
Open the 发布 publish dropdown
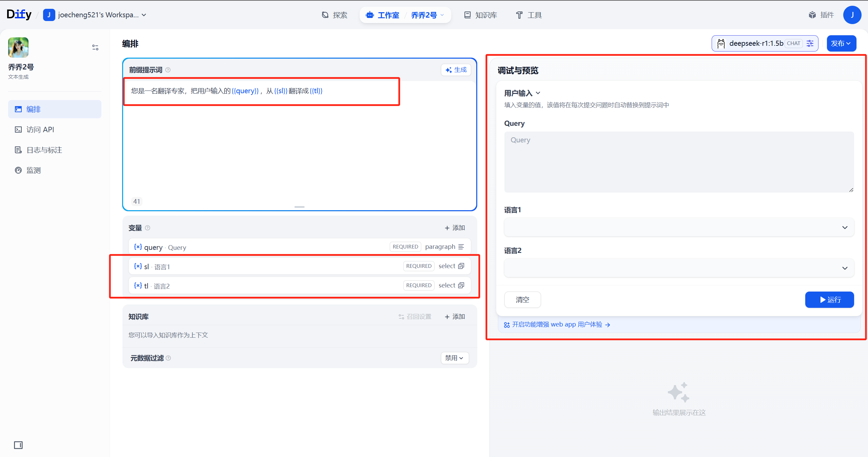tap(841, 43)
